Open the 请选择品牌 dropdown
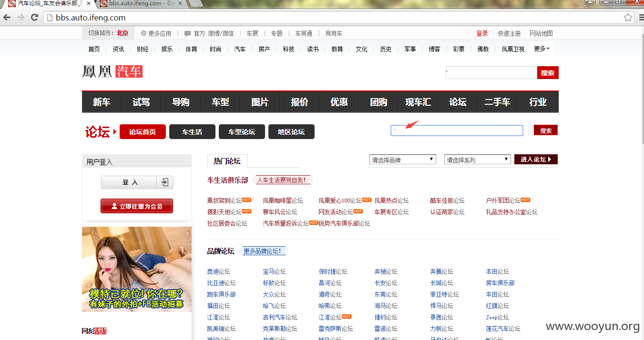 click(x=403, y=160)
